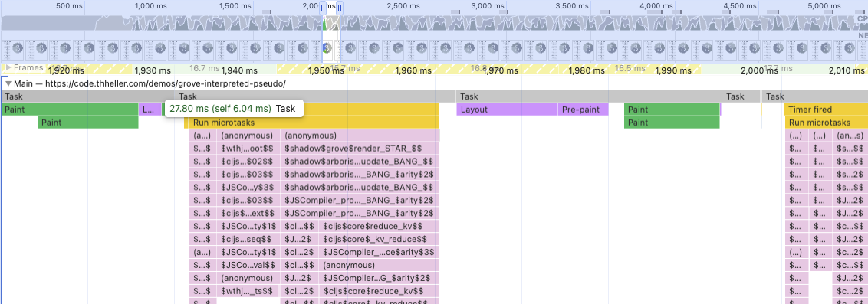This screenshot has height=304, width=868.
Task: Select the (an...s) entry under Timer fired
Action: click(850, 136)
